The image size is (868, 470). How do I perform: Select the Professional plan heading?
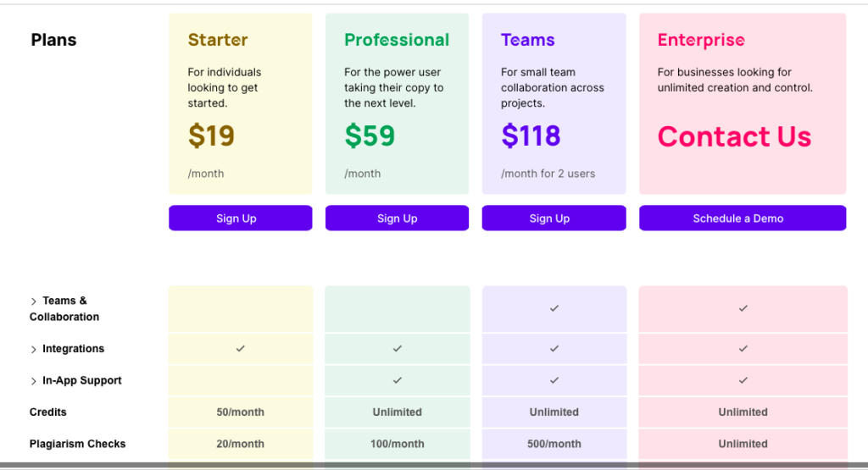tap(397, 40)
